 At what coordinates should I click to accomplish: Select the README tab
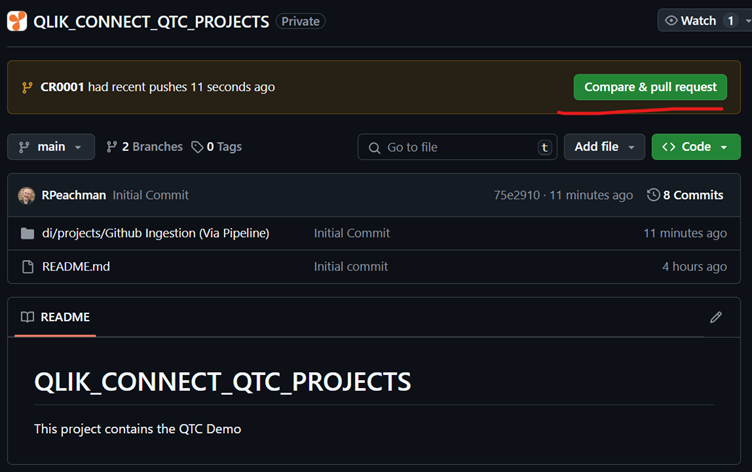tap(55, 317)
